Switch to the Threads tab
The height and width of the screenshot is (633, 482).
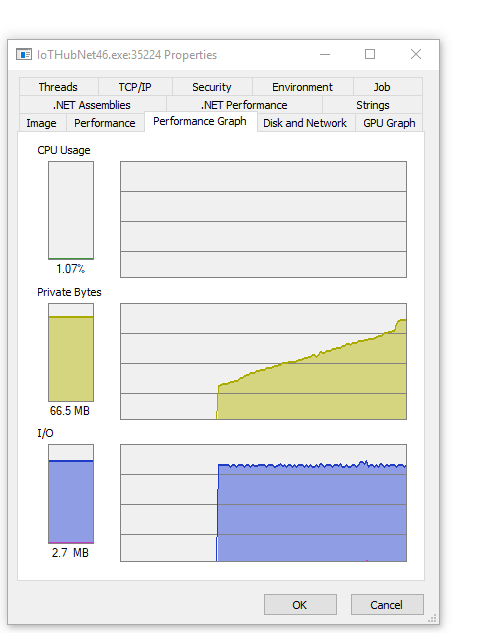(59, 87)
